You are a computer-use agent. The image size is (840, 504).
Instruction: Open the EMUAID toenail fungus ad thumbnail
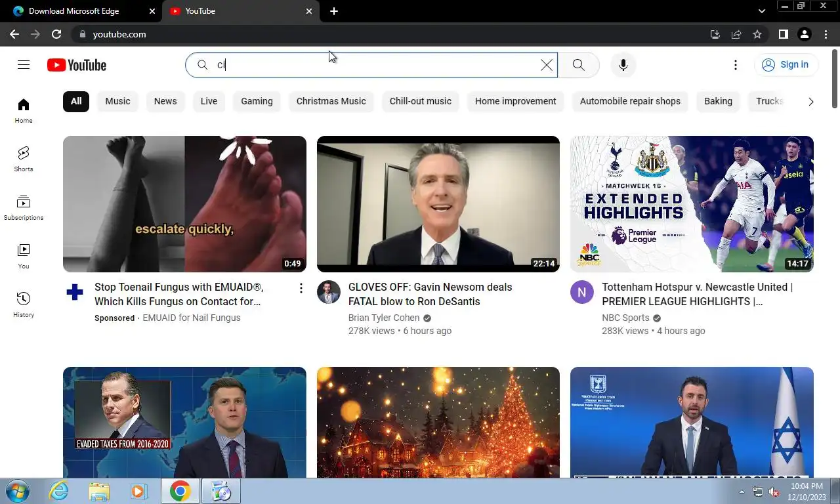(x=184, y=204)
